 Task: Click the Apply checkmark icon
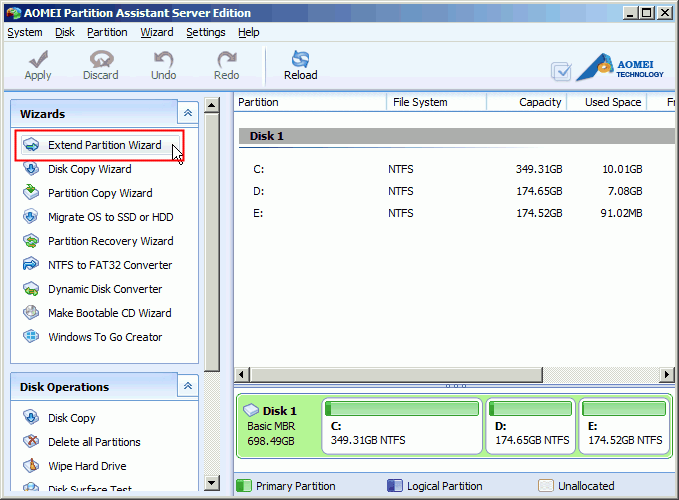coord(38,59)
